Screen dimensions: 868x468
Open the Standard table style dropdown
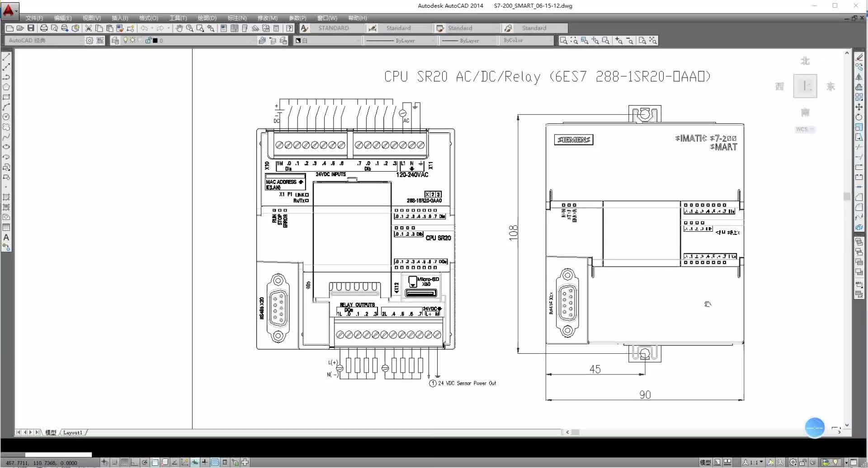pyautogui.click(x=472, y=28)
